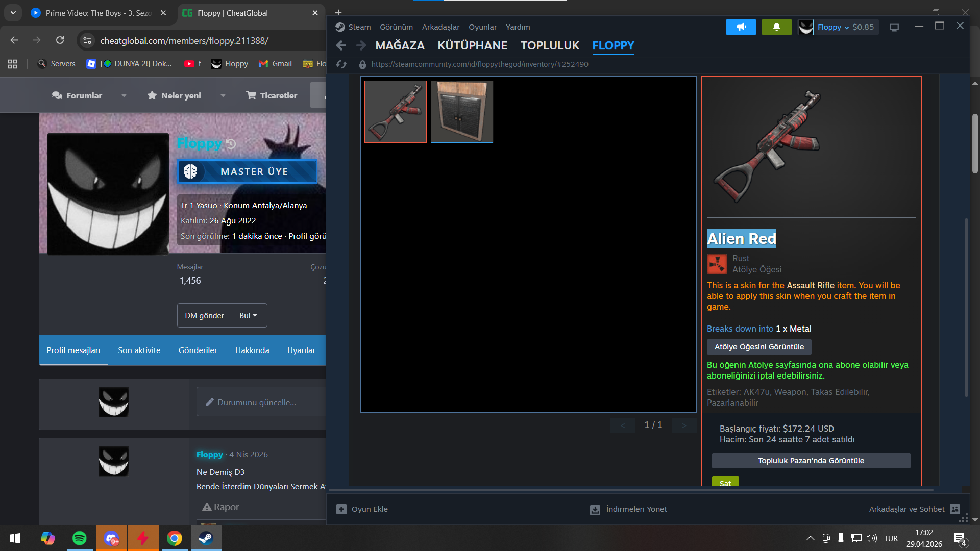980x551 pixels.
Task: Open the Chrome apps grid in the bookmarks bar
Action: 13,64
